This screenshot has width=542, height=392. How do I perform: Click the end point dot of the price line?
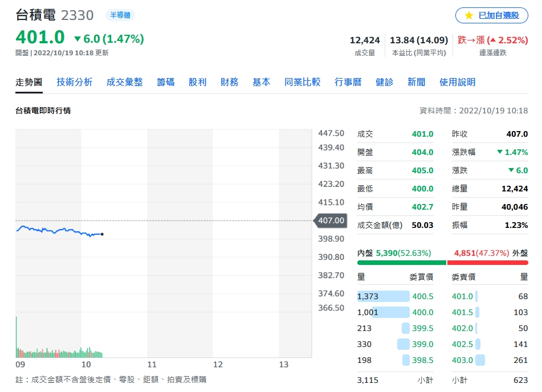click(x=102, y=234)
